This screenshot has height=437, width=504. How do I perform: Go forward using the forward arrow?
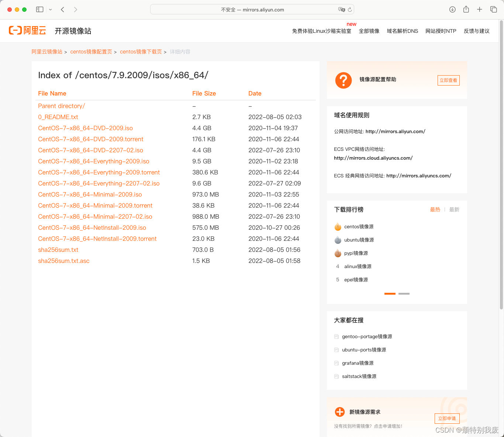coord(76,10)
